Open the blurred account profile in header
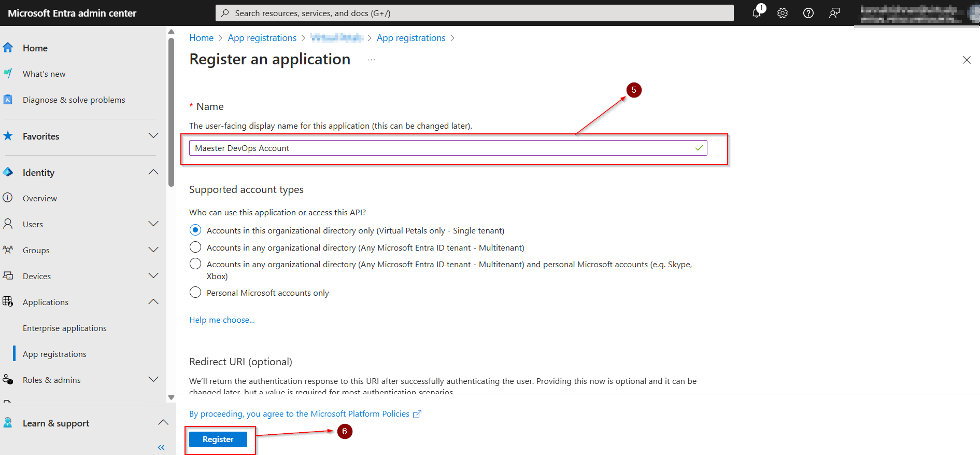Image resolution: width=980 pixels, height=455 pixels. [x=917, y=13]
